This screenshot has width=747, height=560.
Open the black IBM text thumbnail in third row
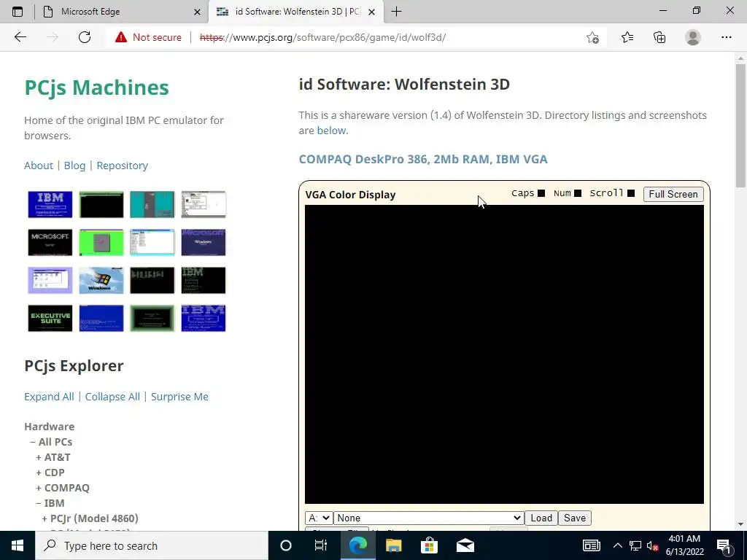coord(204,281)
